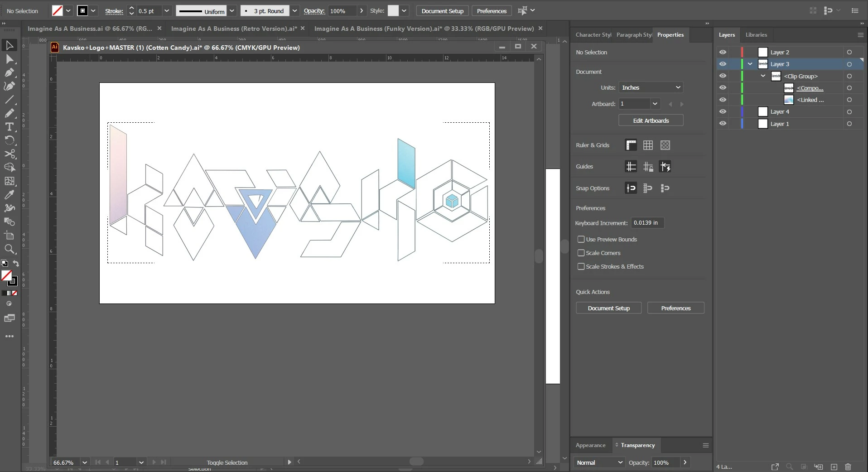Show grid icon in Ruler & Grids
This screenshot has width=868, height=472.
pyautogui.click(x=648, y=145)
